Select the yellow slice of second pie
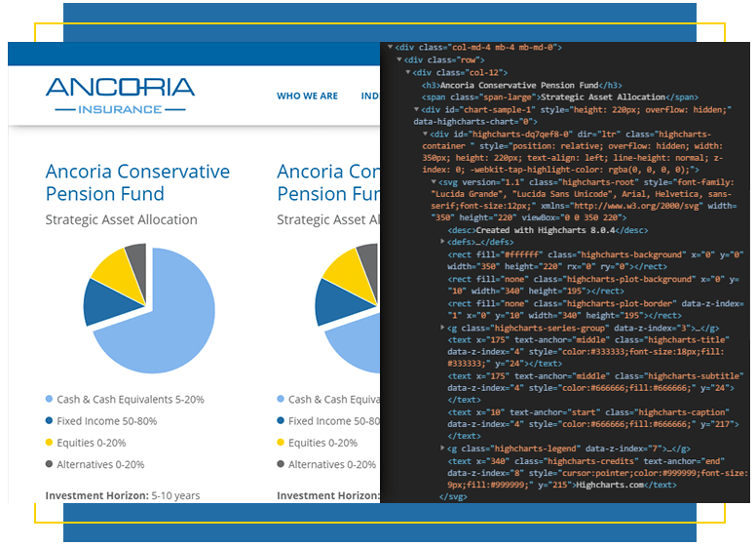The height and width of the screenshot is (546, 756). tap(350, 275)
